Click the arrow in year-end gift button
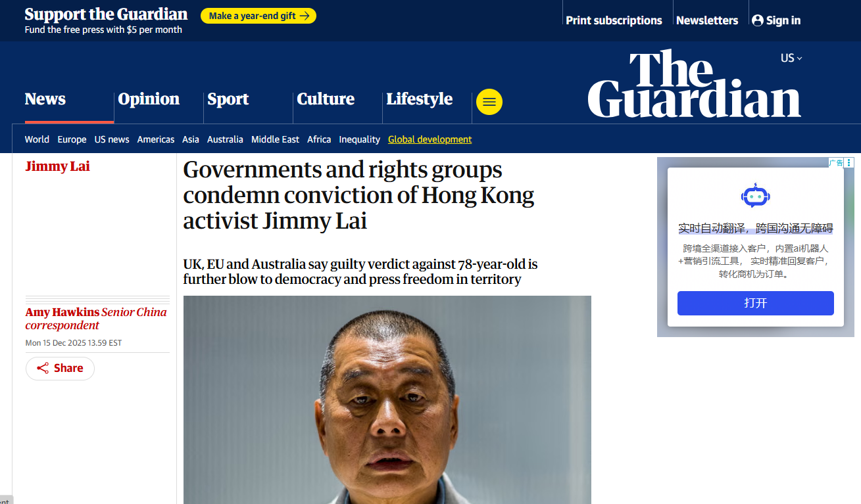Image resolution: width=861 pixels, height=504 pixels. point(304,16)
